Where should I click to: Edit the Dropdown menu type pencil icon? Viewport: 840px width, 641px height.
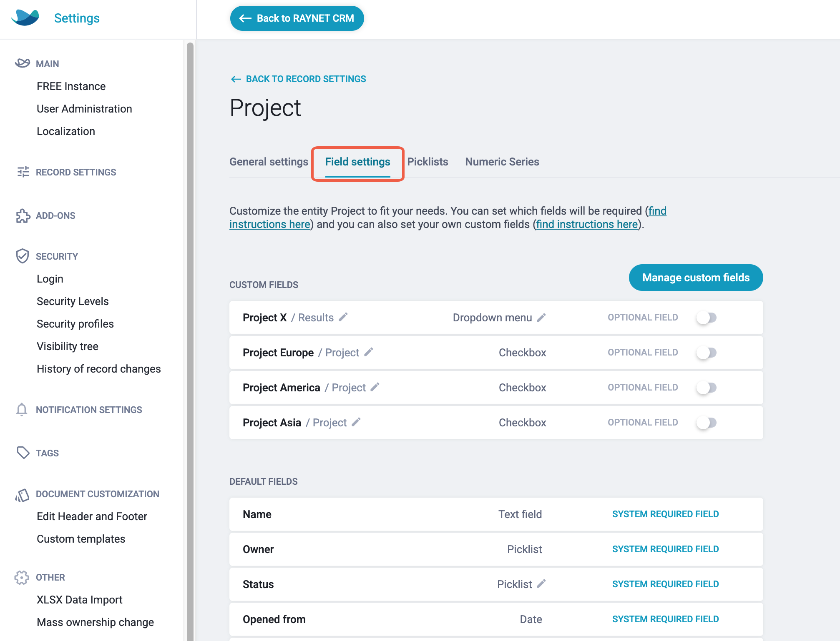tap(541, 318)
